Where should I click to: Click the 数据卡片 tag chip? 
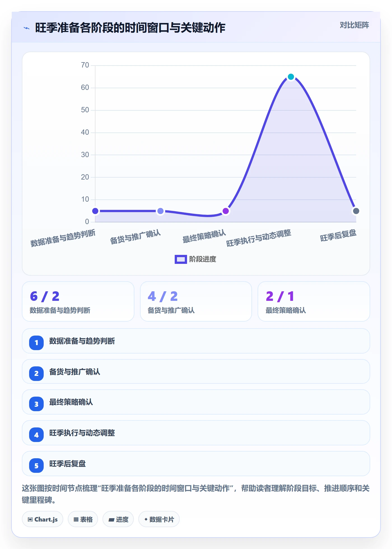point(159,519)
